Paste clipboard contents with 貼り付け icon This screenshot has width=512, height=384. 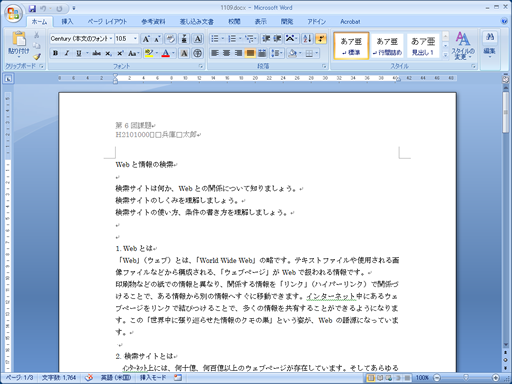pyautogui.click(x=19, y=43)
